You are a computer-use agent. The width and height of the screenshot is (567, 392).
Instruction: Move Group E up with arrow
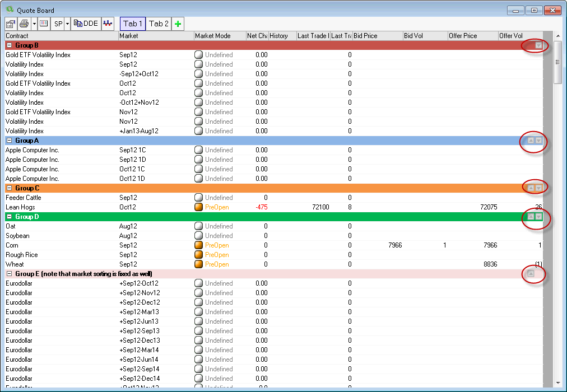pos(531,274)
